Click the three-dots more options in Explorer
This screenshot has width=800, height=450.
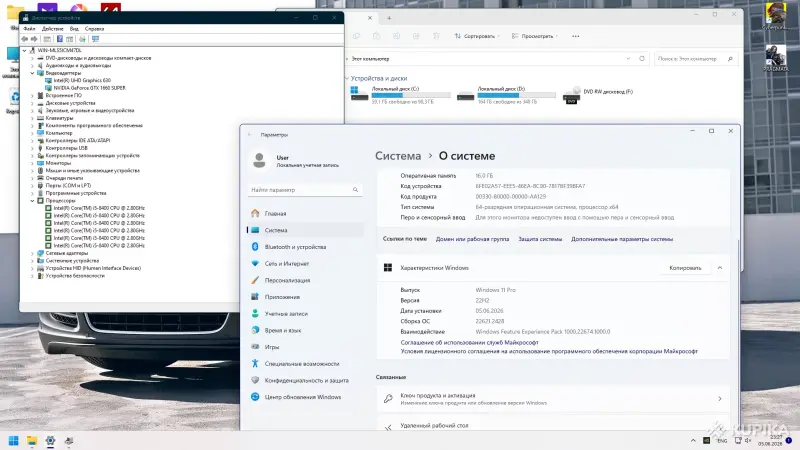coord(576,36)
